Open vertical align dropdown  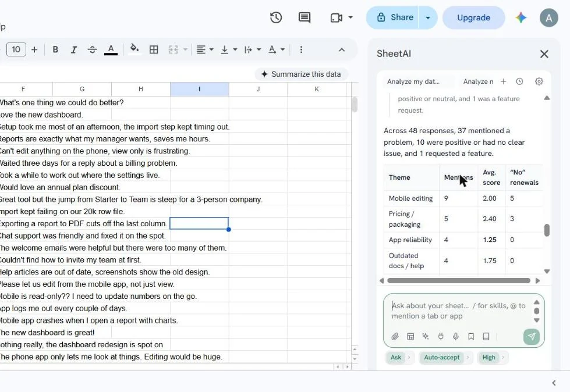point(229,49)
